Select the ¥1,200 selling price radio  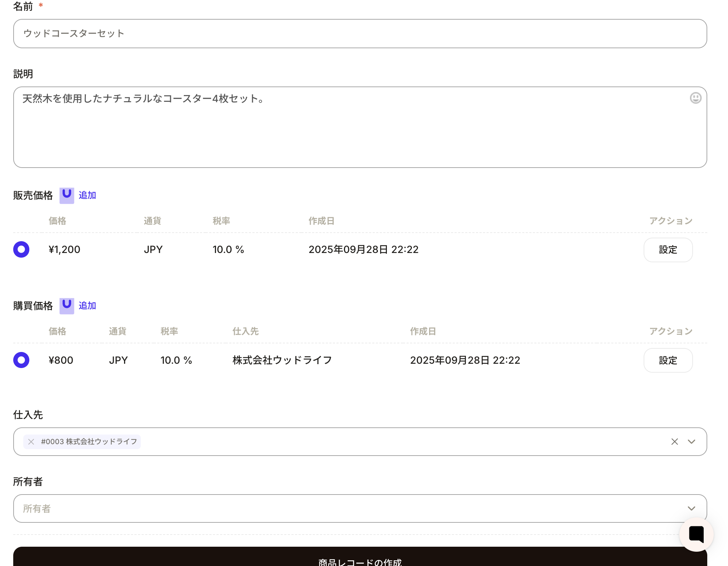[21, 249]
